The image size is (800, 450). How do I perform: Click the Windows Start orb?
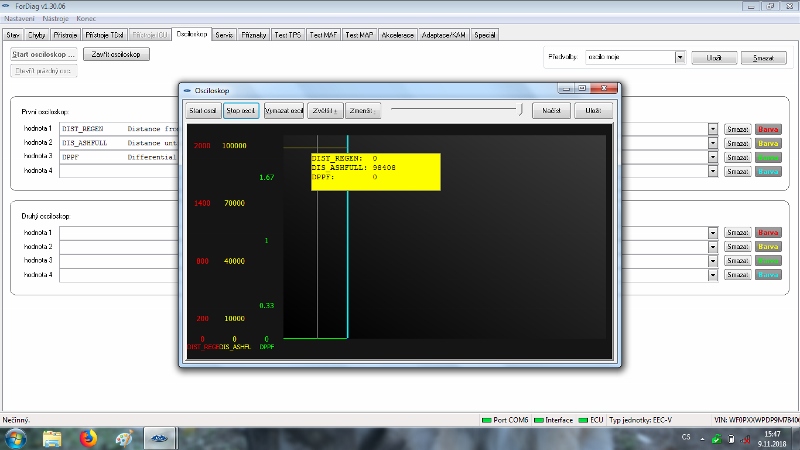click(x=17, y=438)
